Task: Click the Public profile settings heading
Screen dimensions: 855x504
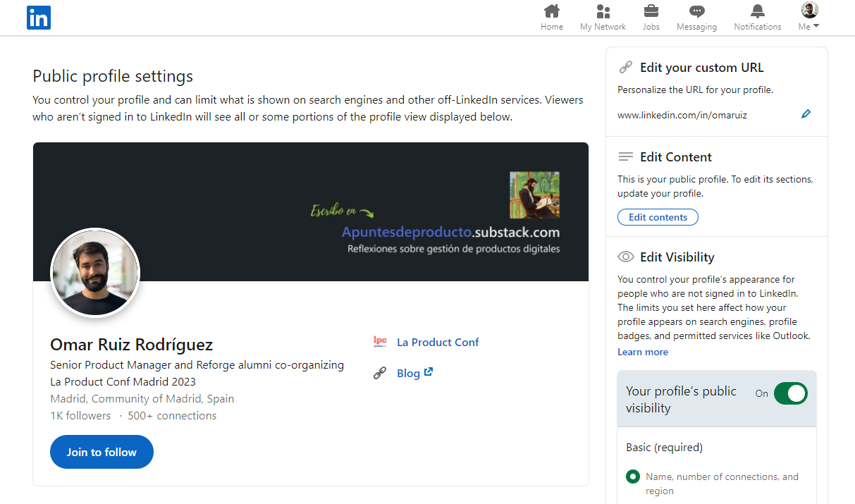Action: pyautogui.click(x=113, y=76)
